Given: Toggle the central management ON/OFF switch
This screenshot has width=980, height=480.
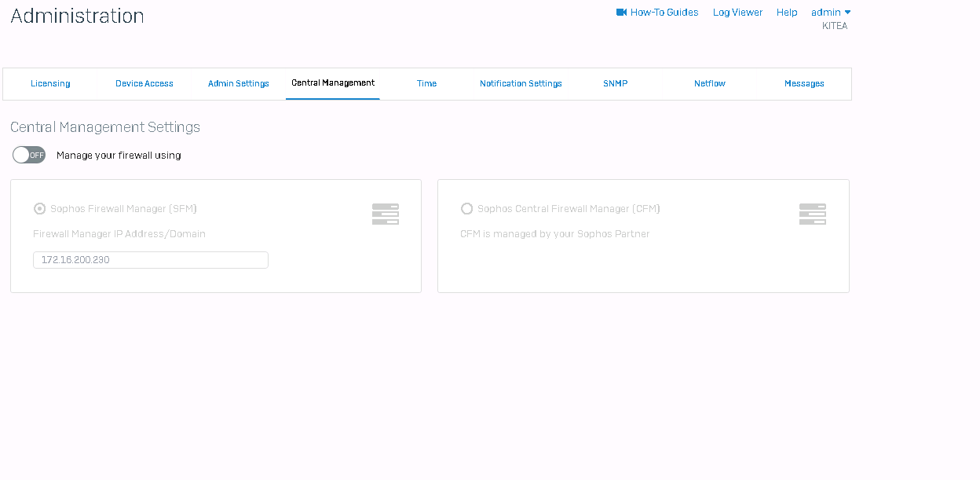Looking at the screenshot, I should [29, 156].
